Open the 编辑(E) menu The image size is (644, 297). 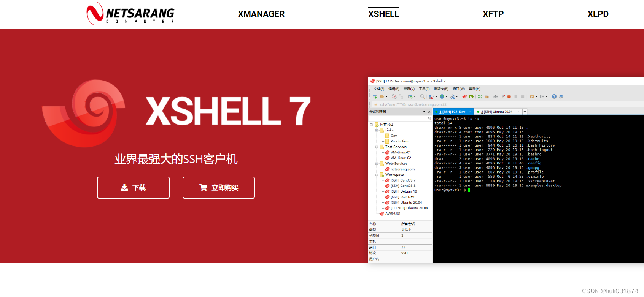tap(394, 89)
